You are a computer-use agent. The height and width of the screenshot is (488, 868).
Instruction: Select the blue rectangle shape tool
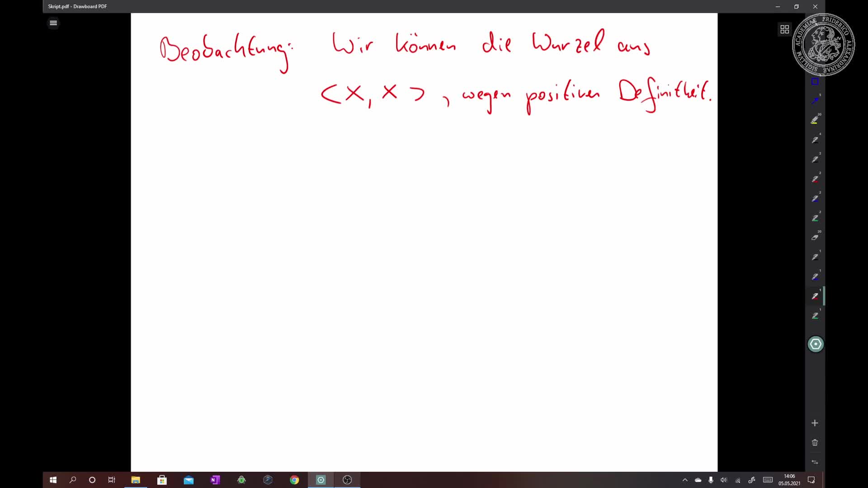pyautogui.click(x=815, y=82)
